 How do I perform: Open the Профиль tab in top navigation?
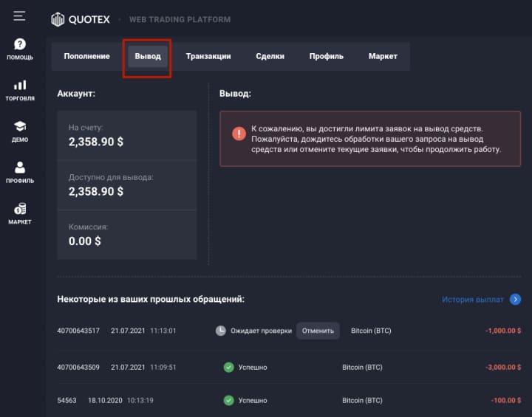(x=326, y=56)
